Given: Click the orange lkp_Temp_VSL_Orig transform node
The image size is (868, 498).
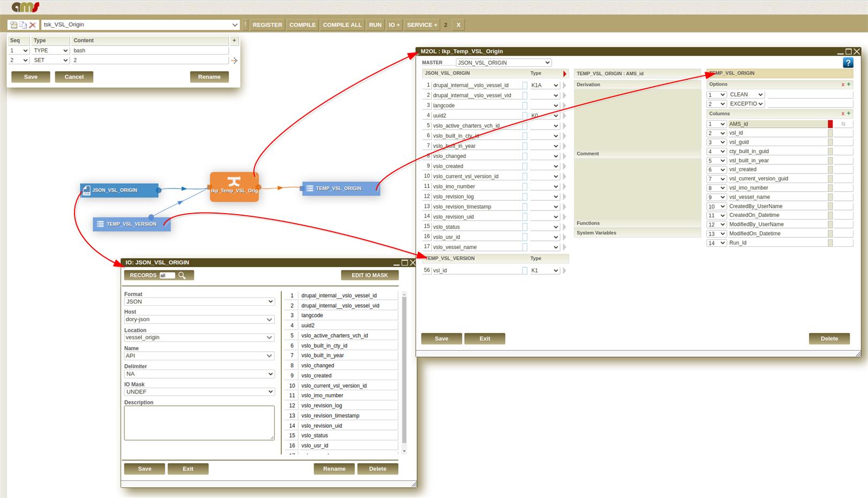Looking at the screenshot, I should pos(234,187).
